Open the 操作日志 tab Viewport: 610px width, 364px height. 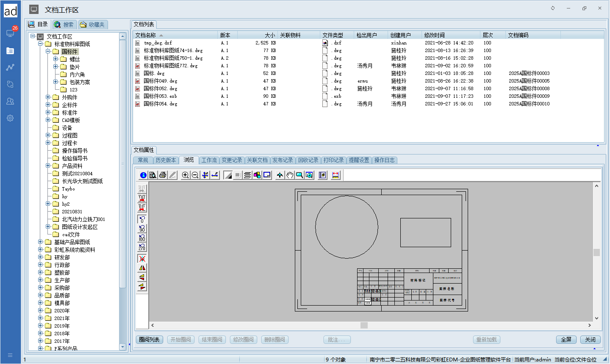coord(384,160)
